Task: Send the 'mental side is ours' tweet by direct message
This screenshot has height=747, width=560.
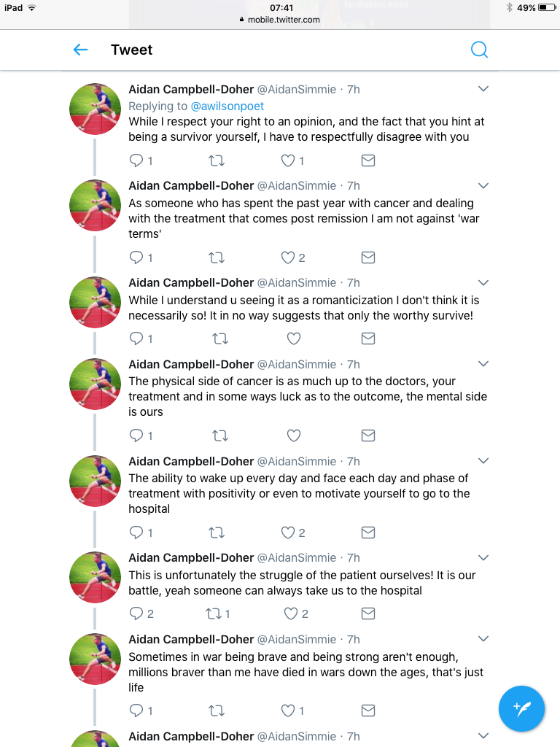Action: [368, 436]
